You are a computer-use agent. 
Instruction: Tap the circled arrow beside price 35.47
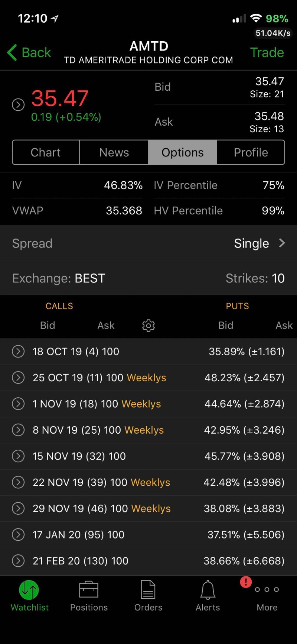click(18, 105)
